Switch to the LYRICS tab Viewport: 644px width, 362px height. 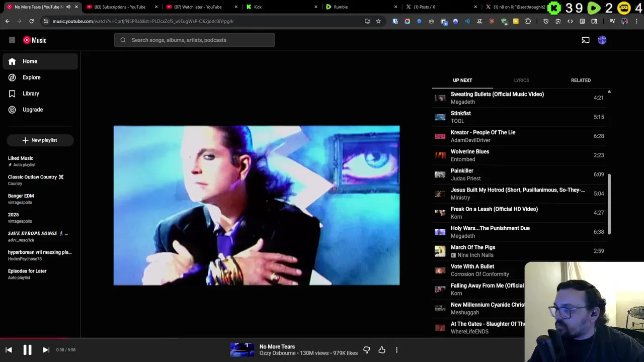(x=521, y=80)
